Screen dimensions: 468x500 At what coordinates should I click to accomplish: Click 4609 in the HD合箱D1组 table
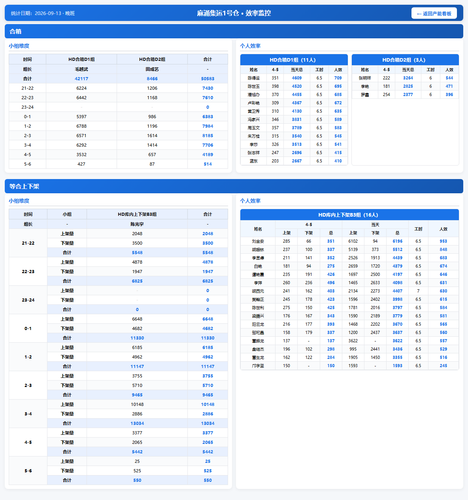tap(297, 78)
